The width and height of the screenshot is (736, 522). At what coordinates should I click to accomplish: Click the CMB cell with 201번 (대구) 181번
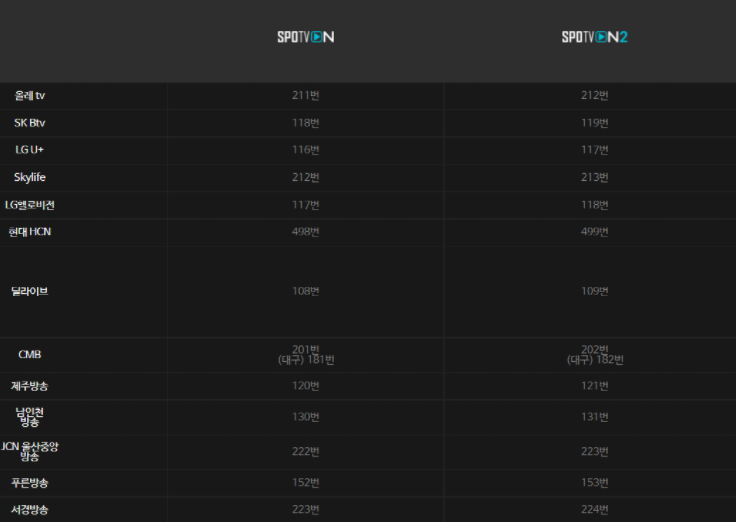[306, 355]
